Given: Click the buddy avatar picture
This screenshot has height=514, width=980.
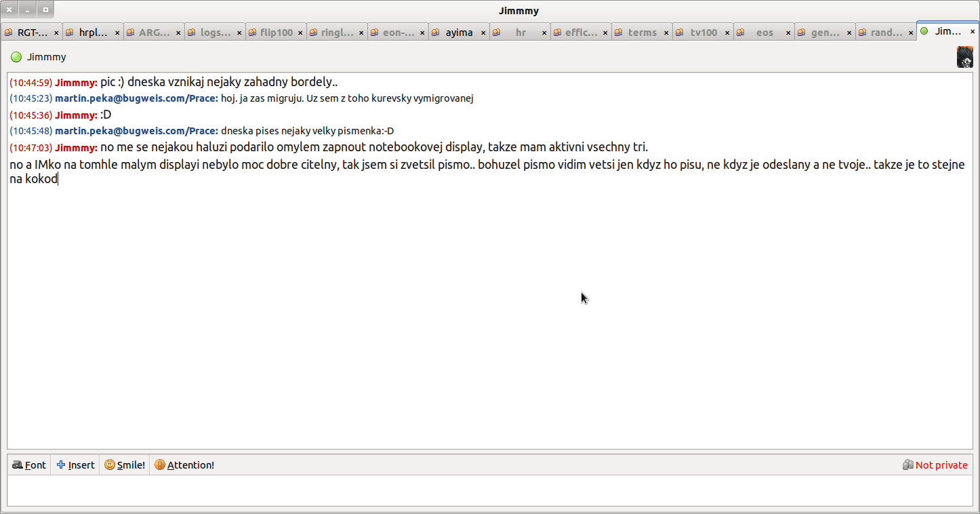Looking at the screenshot, I should click(964, 57).
